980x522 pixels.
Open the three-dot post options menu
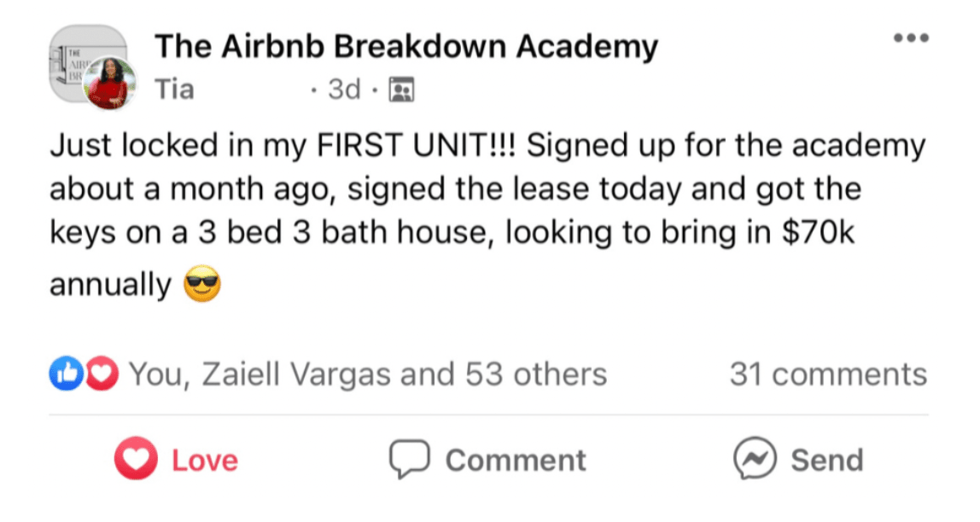910,38
